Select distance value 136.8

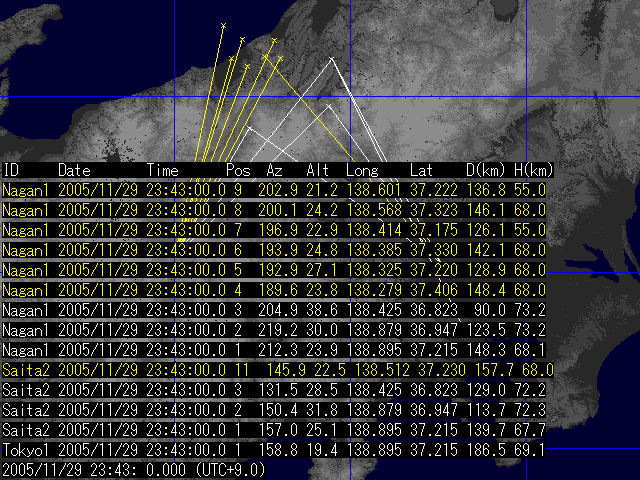pos(486,190)
